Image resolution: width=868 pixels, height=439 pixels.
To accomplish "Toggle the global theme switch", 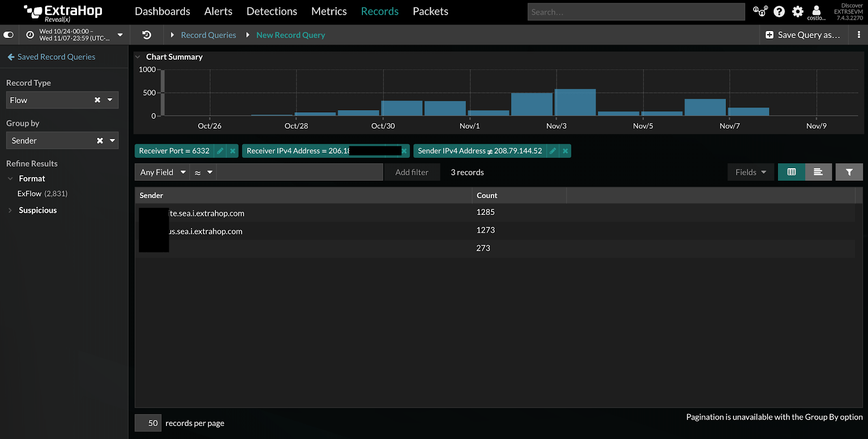I will (x=9, y=35).
